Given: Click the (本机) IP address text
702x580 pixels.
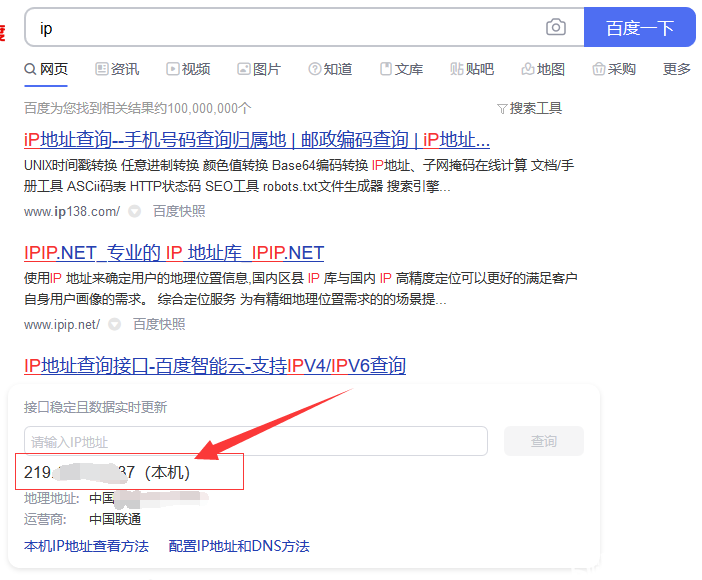Looking at the screenshot, I should coord(107,473).
